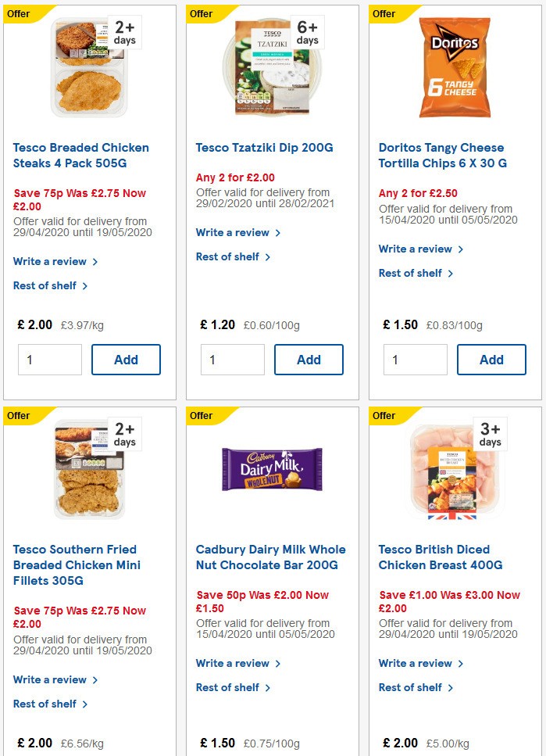The height and width of the screenshot is (756, 546).
Task: Click the diced chicken breast product photo
Action: click(x=454, y=468)
